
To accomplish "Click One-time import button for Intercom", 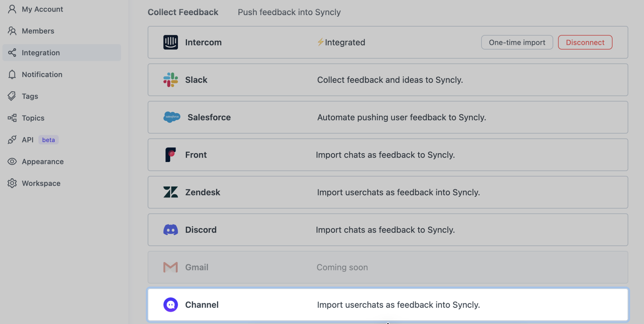I will click(517, 42).
